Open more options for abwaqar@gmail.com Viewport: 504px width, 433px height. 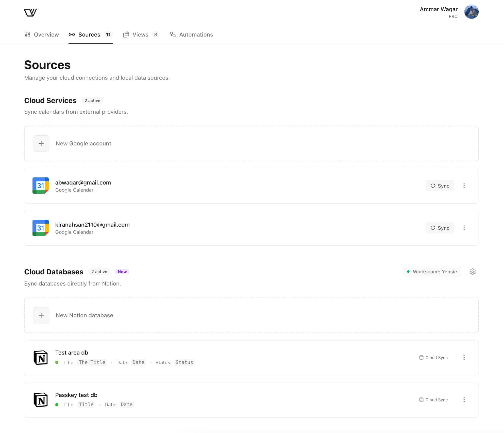[x=464, y=186]
